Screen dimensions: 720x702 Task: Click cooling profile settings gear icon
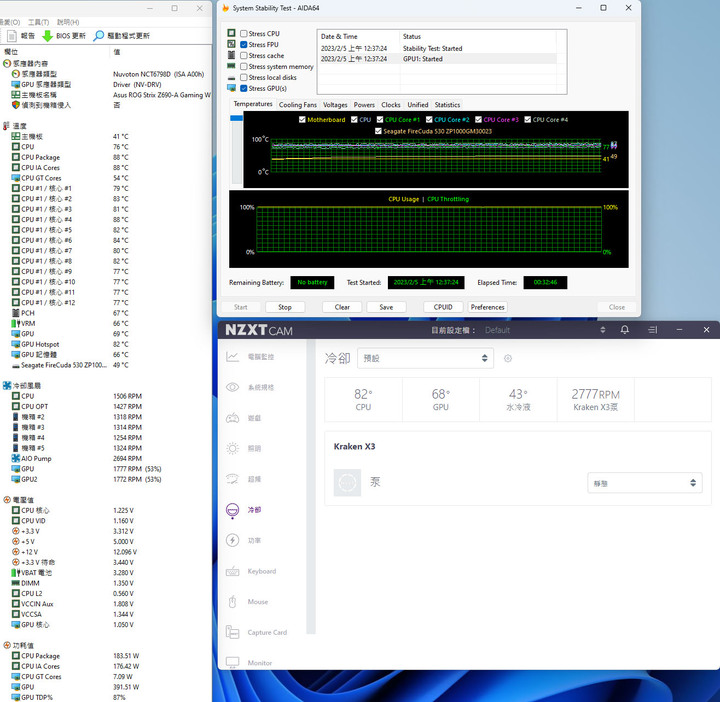(507, 358)
